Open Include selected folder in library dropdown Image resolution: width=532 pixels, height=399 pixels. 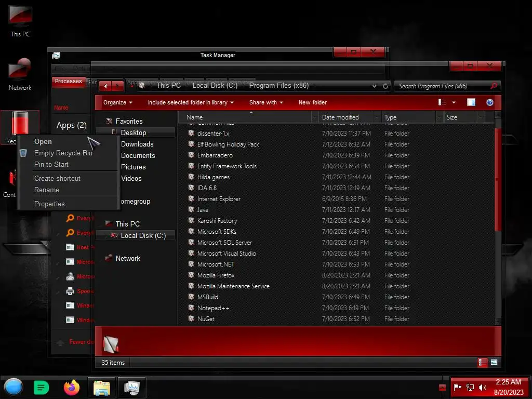[191, 102]
